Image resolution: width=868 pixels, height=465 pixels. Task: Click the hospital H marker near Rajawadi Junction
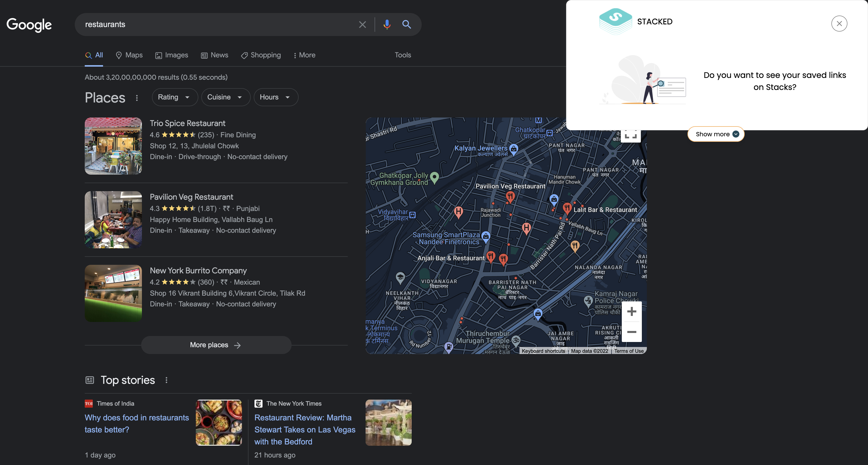pyautogui.click(x=458, y=212)
